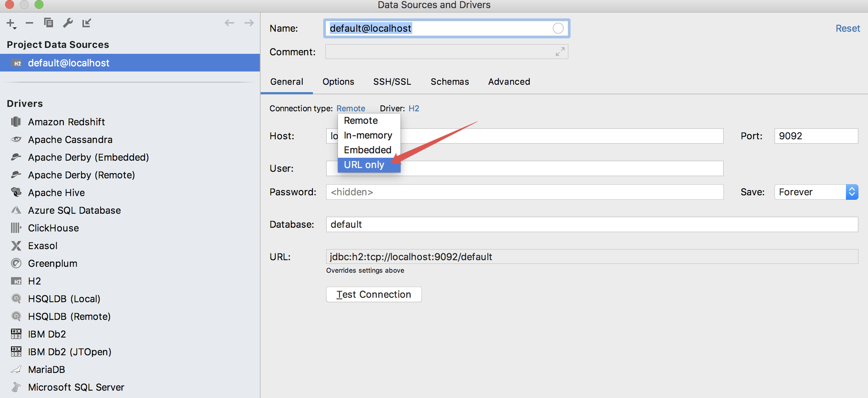Click the Connection type Remote dropdown link
This screenshot has height=398, width=868.
click(350, 108)
